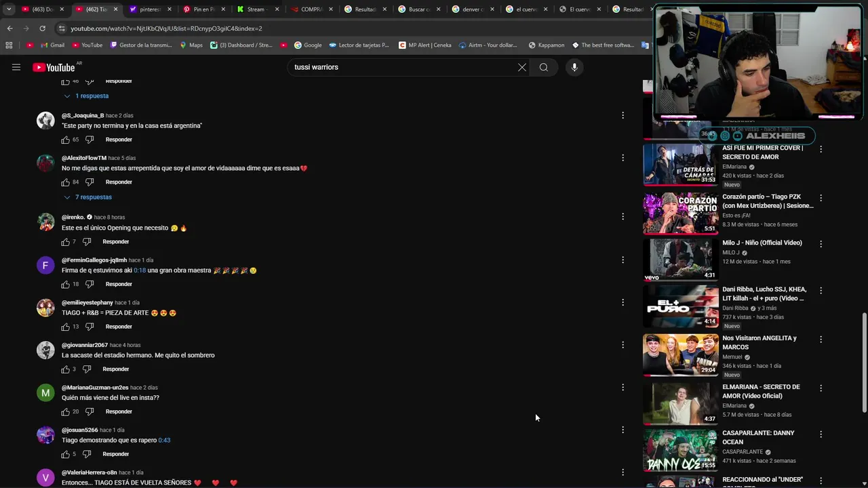Like the comment by @MarianaGuzman-un2es
This screenshot has width=868, height=488.
66,412
